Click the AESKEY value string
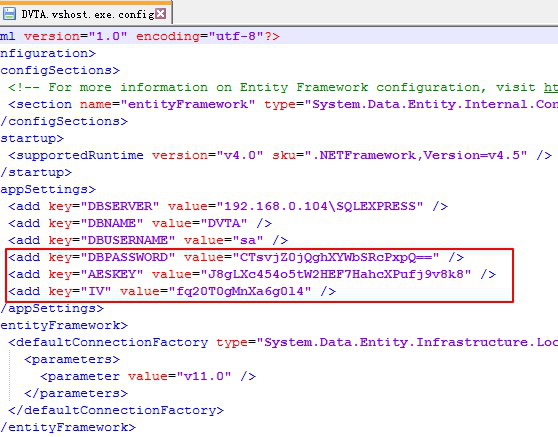 coord(336,274)
